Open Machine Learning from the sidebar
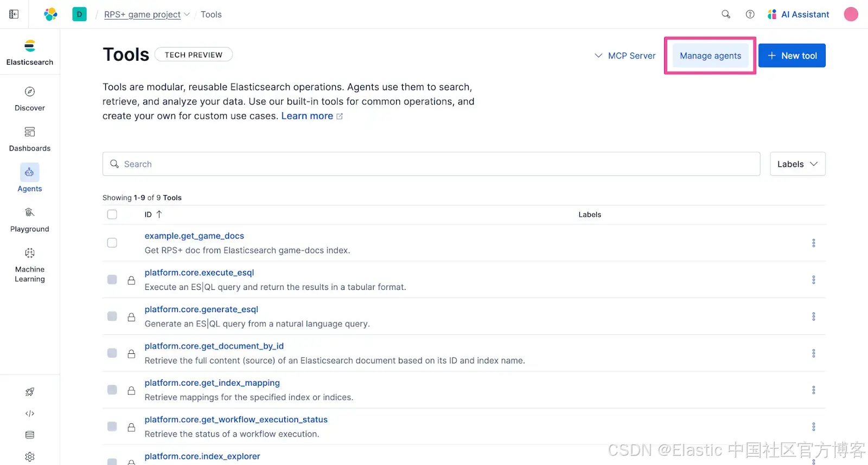 coord(30,266)
